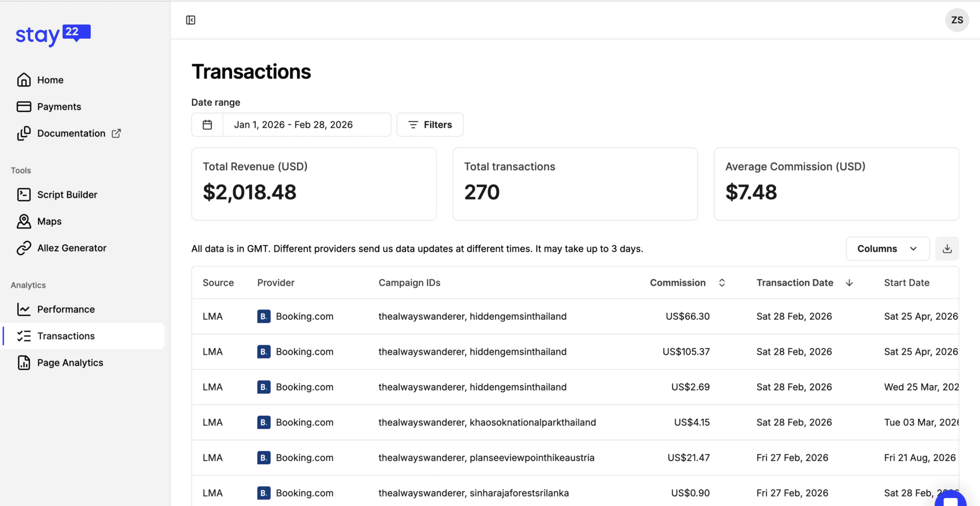Open the Filters panel
Screen dimensions: 980x506
coord(430,125)
